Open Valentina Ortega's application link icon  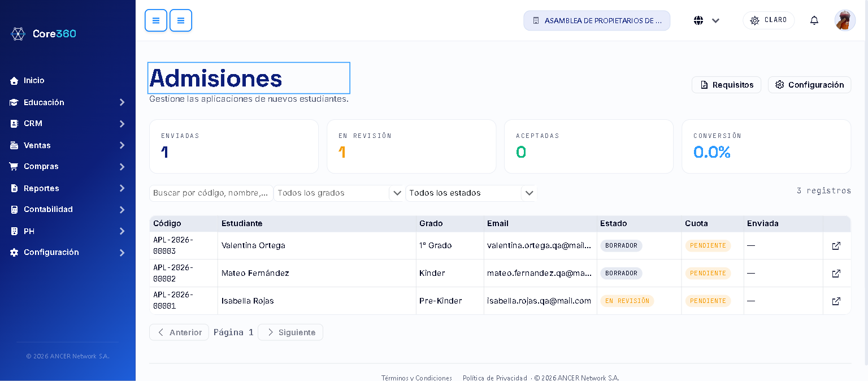point(836,246)
